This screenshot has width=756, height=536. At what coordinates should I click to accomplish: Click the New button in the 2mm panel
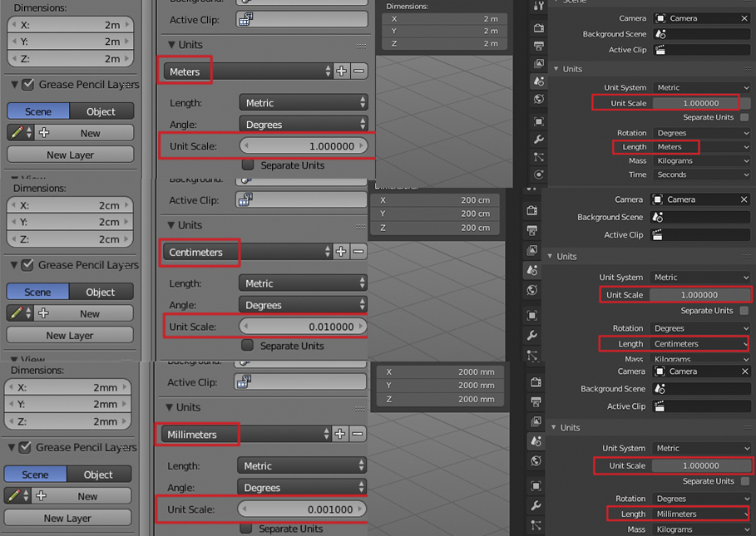click(x=81, y=495)
